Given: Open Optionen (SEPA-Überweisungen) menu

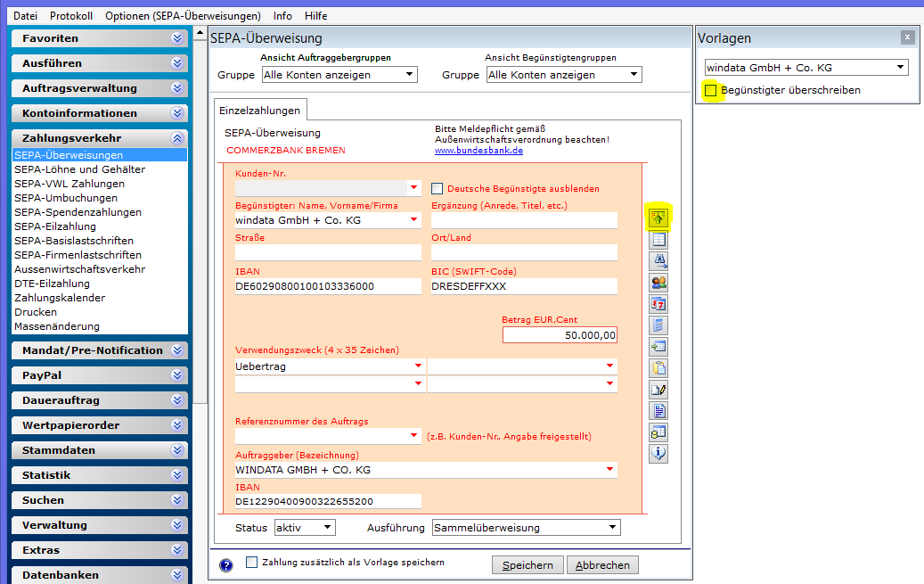Looking at the screenshot, I should [183, 16].
